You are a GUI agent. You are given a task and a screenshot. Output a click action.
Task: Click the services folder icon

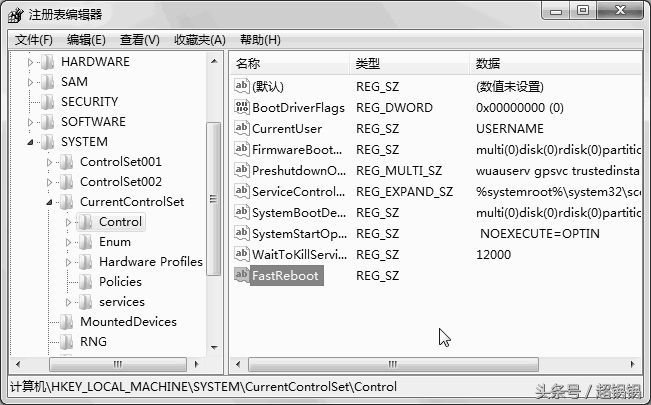86,302
